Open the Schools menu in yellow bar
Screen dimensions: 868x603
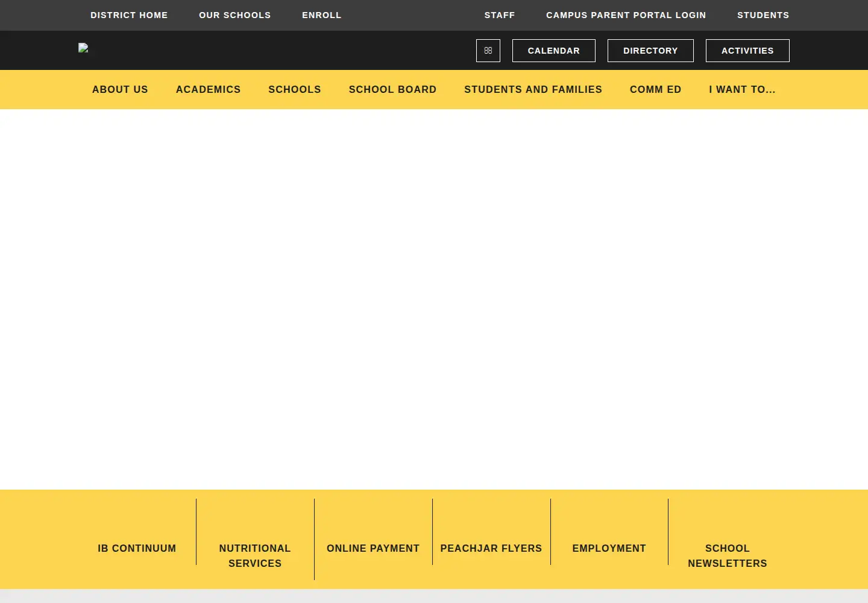point(295,89)
